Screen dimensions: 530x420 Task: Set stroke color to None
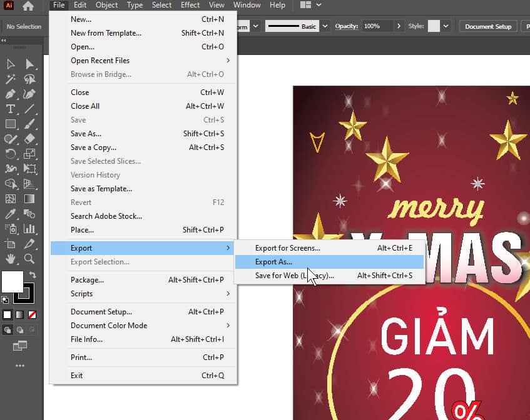(x=32, y=314)
